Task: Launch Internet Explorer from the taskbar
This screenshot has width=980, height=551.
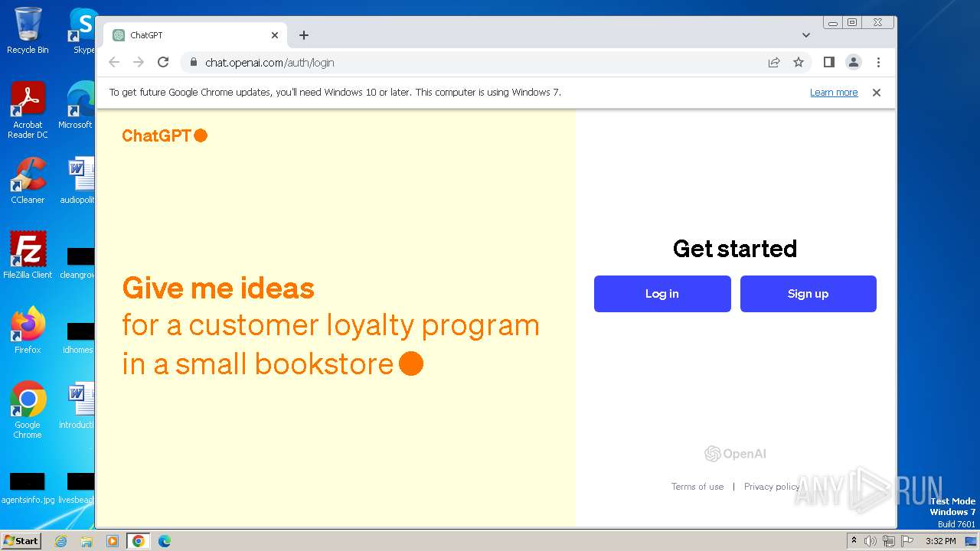Action: [x=61, y=541]
